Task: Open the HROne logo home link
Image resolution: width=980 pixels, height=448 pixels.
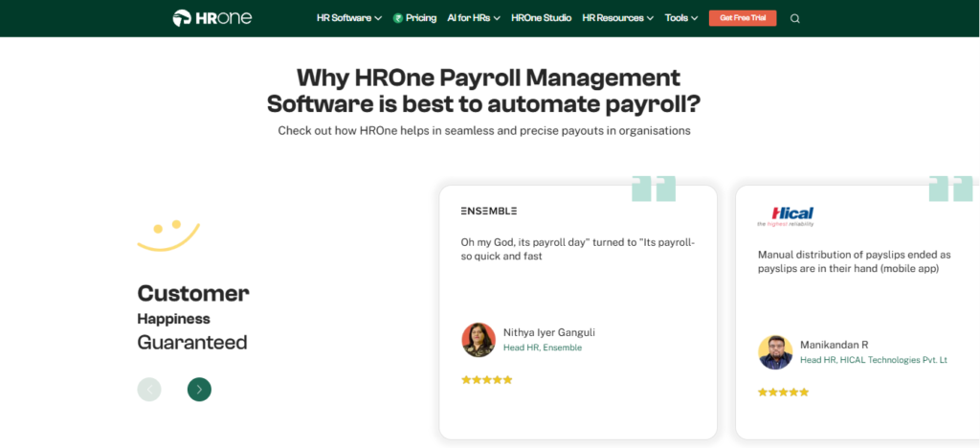Action: point(212,18)
